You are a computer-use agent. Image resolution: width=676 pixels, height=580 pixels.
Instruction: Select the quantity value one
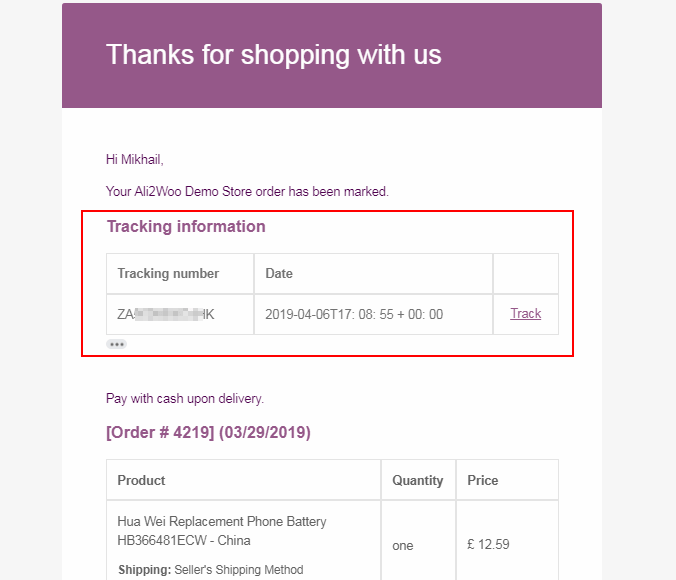(403, 546)
